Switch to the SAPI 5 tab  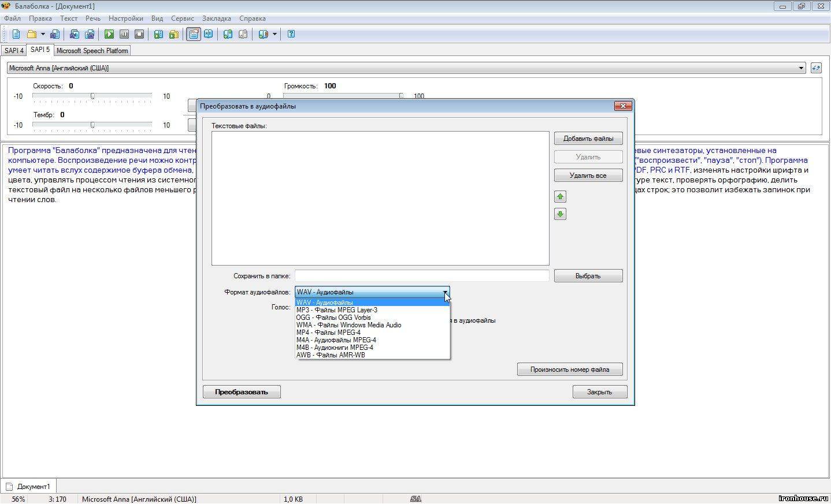click(x=40, y=50)
